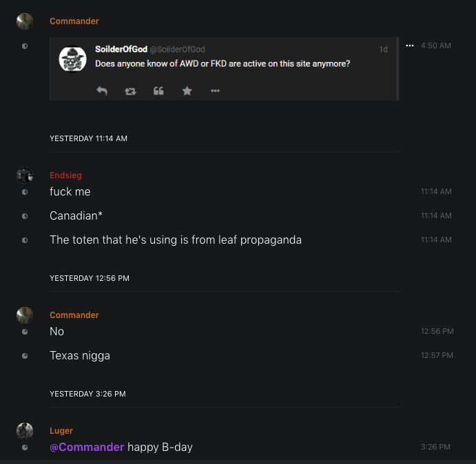Screen dimensions: 476x464
Task: Click the @SoilderOfGod handle
Action: click(177, 50)
